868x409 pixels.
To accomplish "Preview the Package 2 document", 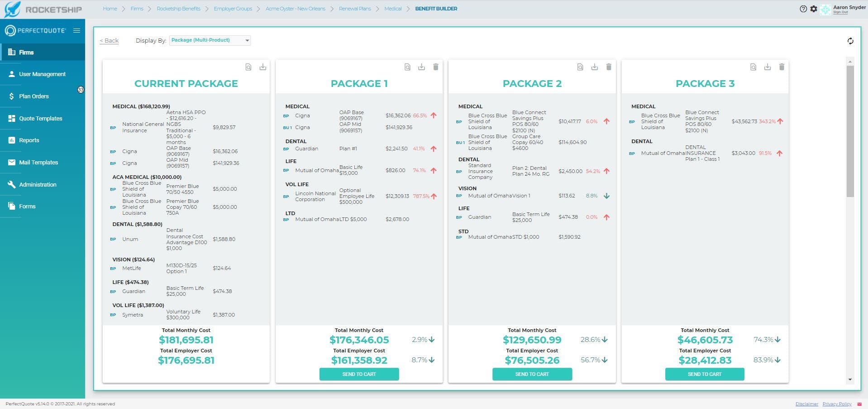I will tap(580, 67).
